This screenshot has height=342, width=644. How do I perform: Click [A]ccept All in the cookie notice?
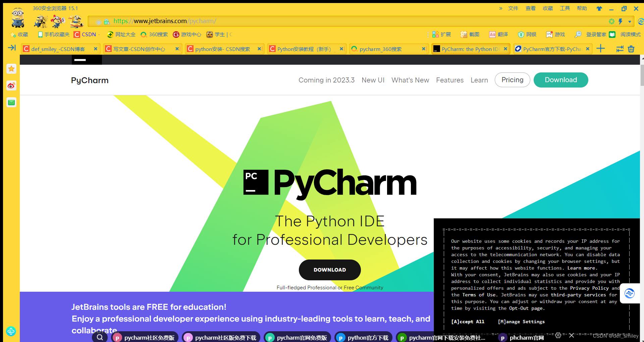(468, 322)
